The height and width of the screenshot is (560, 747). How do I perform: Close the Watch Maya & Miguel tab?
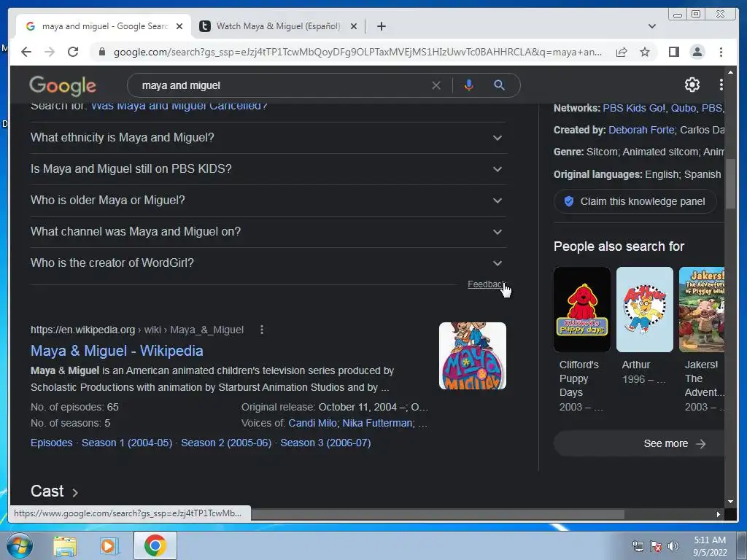pyautogui.click(x=354, y=26)
